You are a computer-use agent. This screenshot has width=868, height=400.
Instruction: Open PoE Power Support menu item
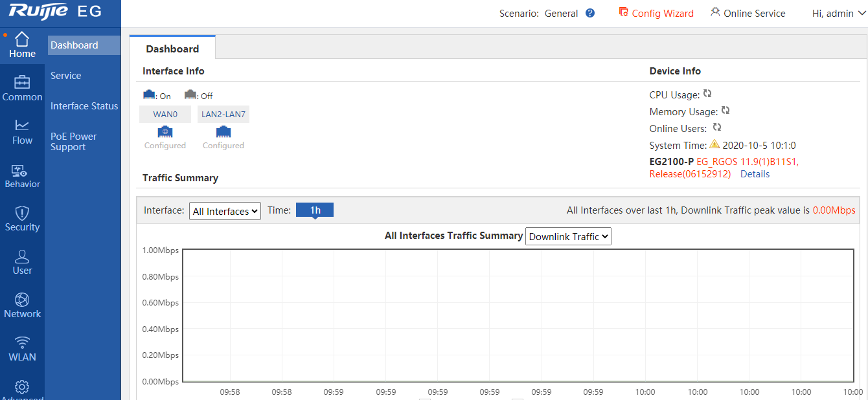73,142
